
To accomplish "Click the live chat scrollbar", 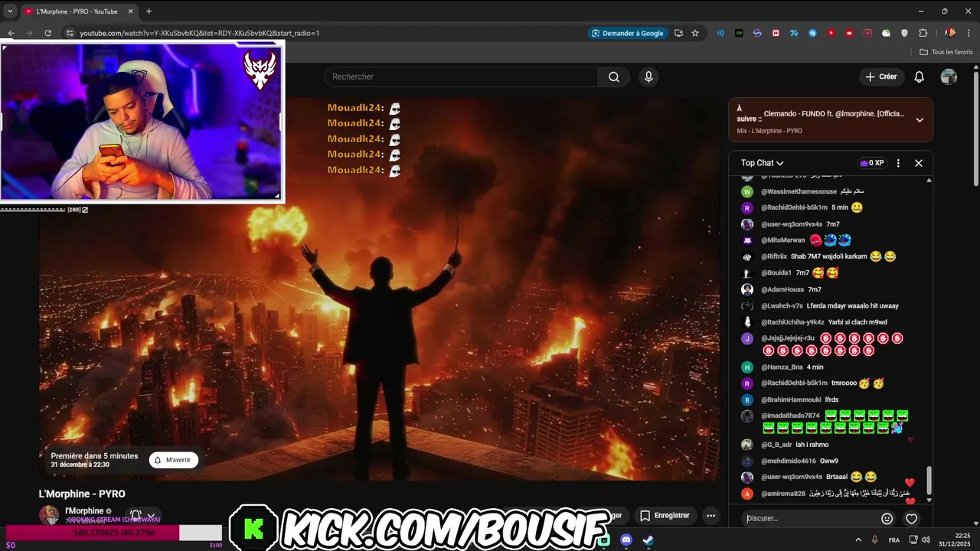I will tap(929, 481).
